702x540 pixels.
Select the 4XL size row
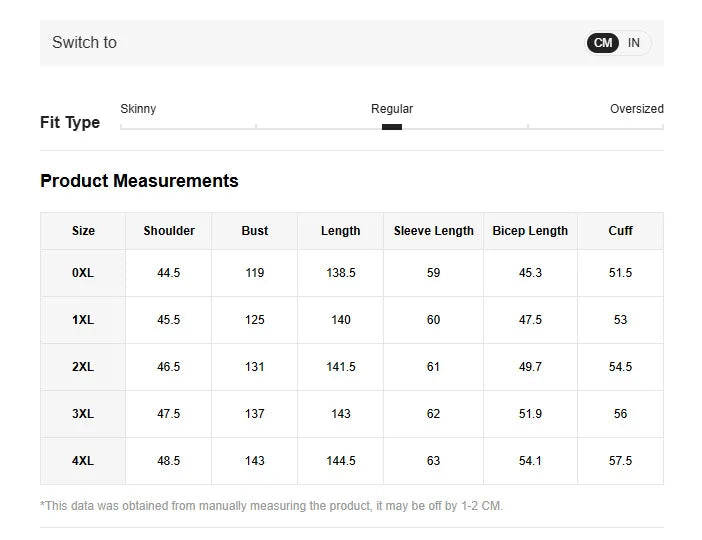(x=83, y=461)
